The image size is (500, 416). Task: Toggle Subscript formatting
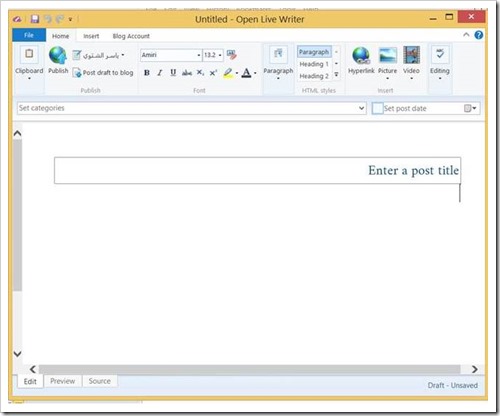[x=200, y=73]
